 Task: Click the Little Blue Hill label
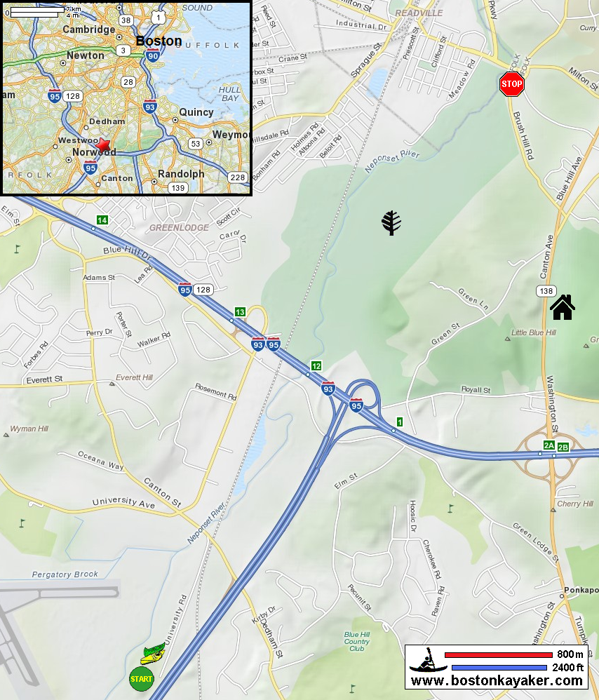coord(533,332)
